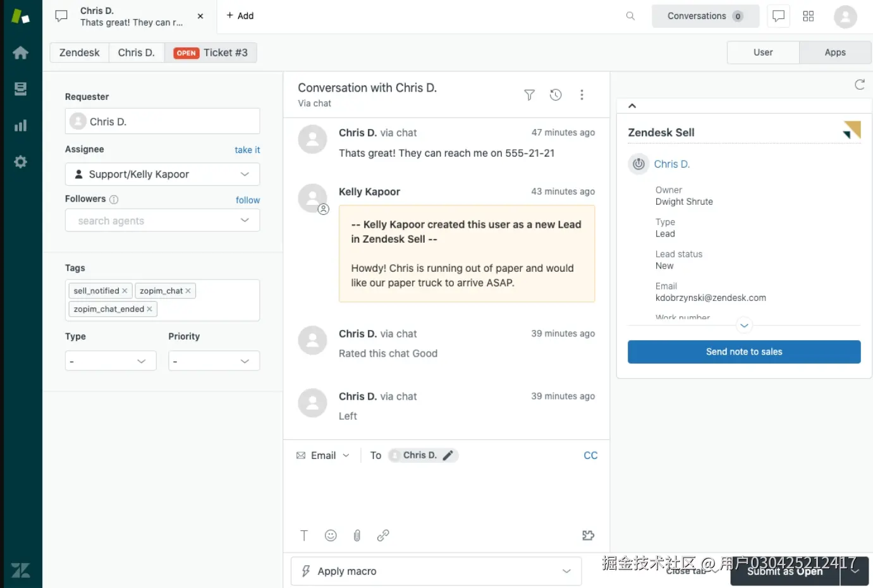Click the Zendesk Z mark at sidebar bottom
Screen dimensions: 873x588
click(21, 570)
